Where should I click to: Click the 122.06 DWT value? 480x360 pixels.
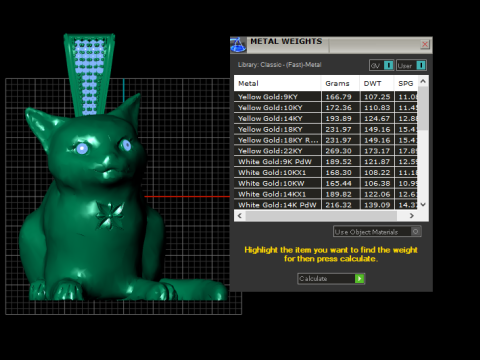point(377,194)
